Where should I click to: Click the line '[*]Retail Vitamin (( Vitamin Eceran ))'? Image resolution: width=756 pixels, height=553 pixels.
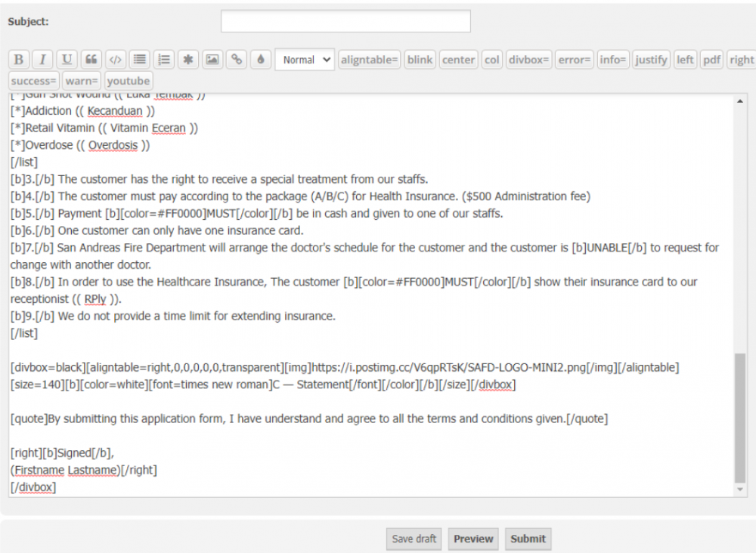(104, 128)
